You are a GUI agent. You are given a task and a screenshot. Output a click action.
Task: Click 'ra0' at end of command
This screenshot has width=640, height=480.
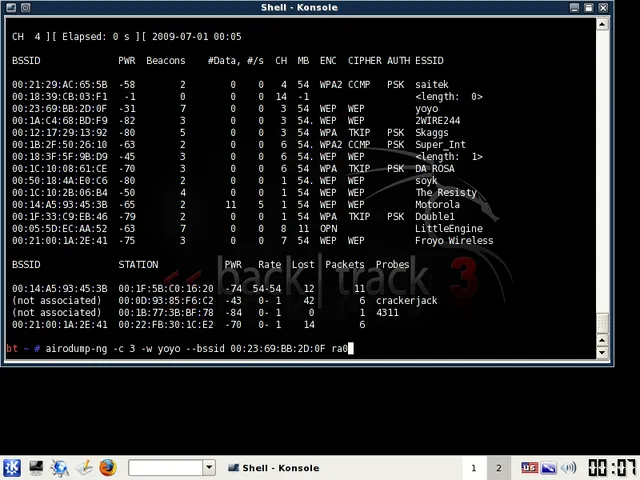tap(340, 349)
